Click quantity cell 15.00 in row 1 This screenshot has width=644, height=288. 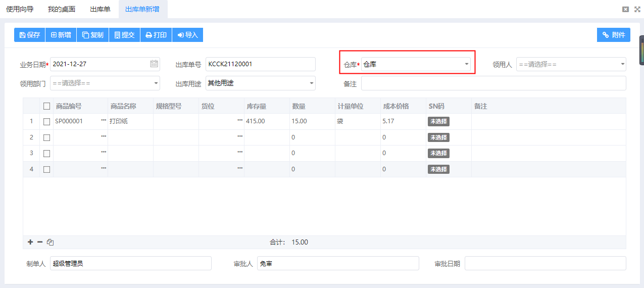point(312,122)
